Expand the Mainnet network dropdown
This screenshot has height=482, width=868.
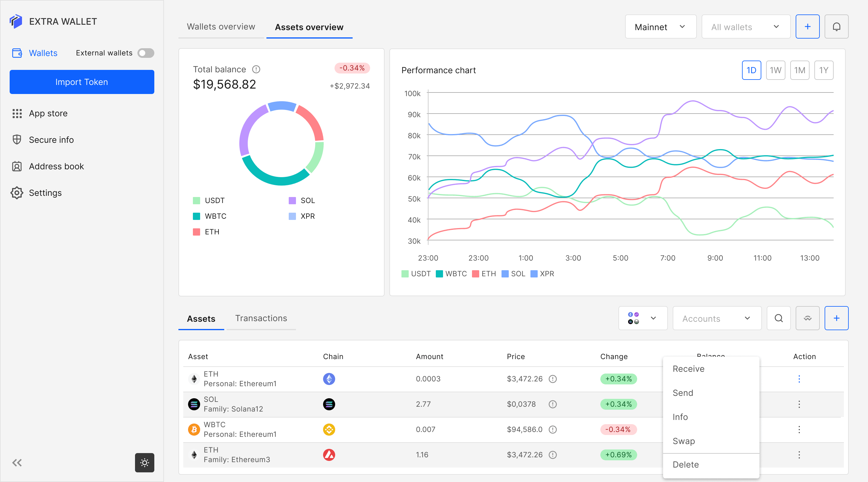[x=660, y=27]
